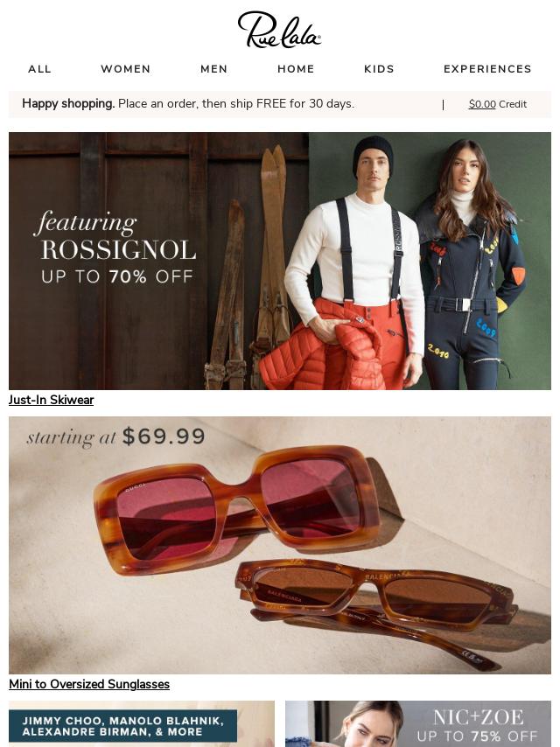Go to the HOME category
560x747 pixels.
point(296,69)
